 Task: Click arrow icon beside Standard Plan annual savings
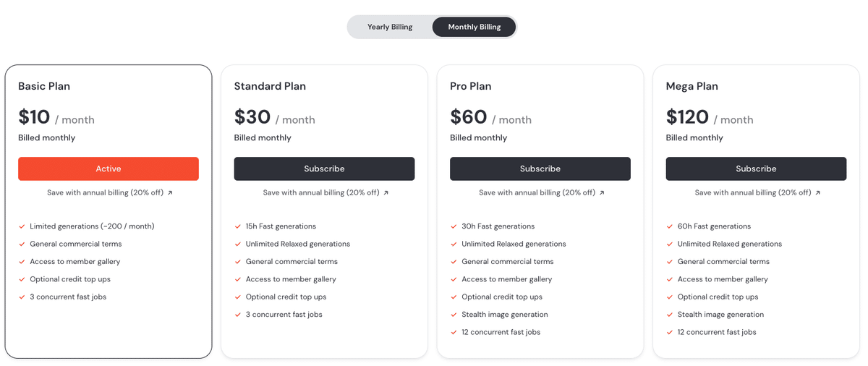[386, 193]
